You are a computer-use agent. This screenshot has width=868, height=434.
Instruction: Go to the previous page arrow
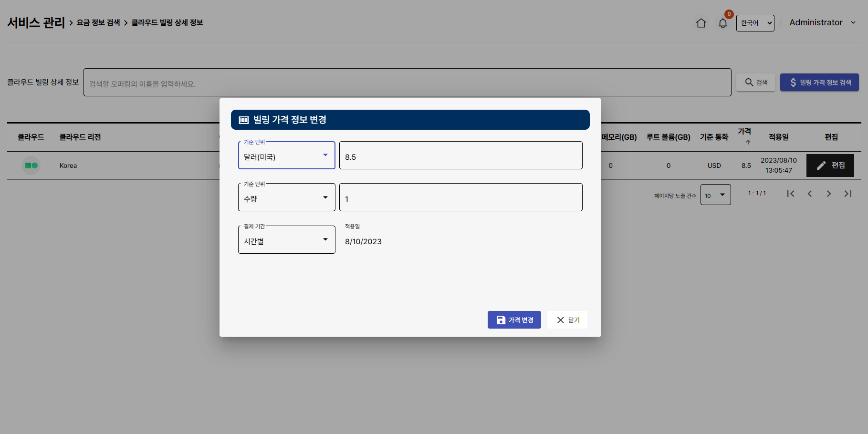click(810, 194)
